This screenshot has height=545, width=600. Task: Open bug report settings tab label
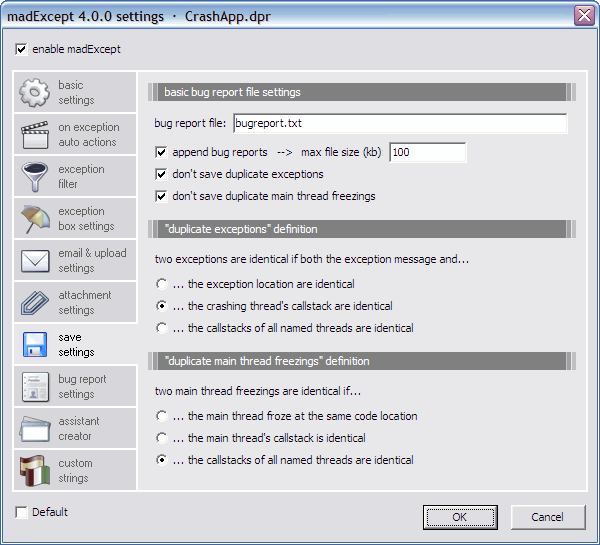coord(82,387)
